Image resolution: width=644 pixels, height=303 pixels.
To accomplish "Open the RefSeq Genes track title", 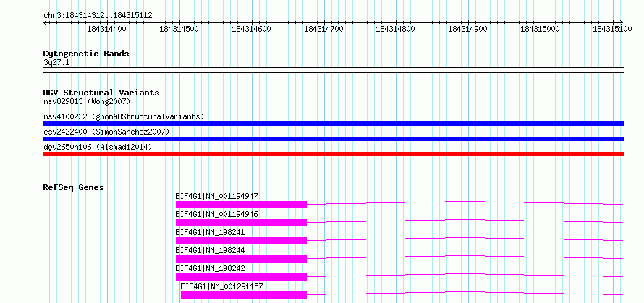I will [73, 187].
